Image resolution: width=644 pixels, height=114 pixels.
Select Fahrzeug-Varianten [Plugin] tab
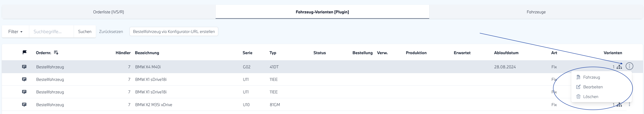[x=322, y=12]
